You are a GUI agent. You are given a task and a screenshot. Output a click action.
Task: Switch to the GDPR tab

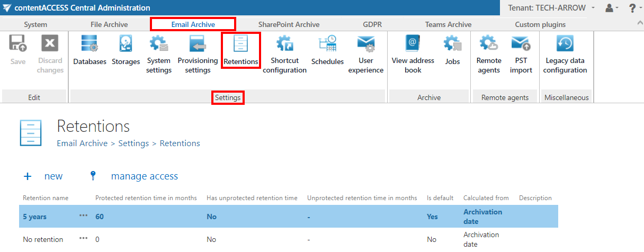pyautogui.click(x=372, y=24)
